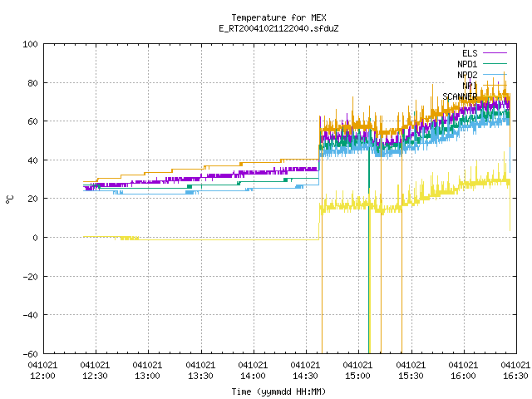Click the x-axis tick label 041021 14:30
The image size is (532, 399).
[x=305, y=371]
